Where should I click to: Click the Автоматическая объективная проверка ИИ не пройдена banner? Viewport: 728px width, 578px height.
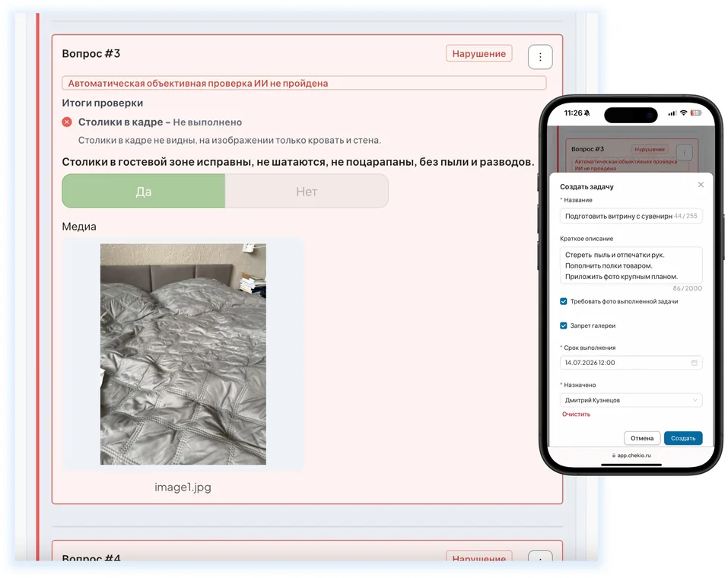tap(304, 83)
